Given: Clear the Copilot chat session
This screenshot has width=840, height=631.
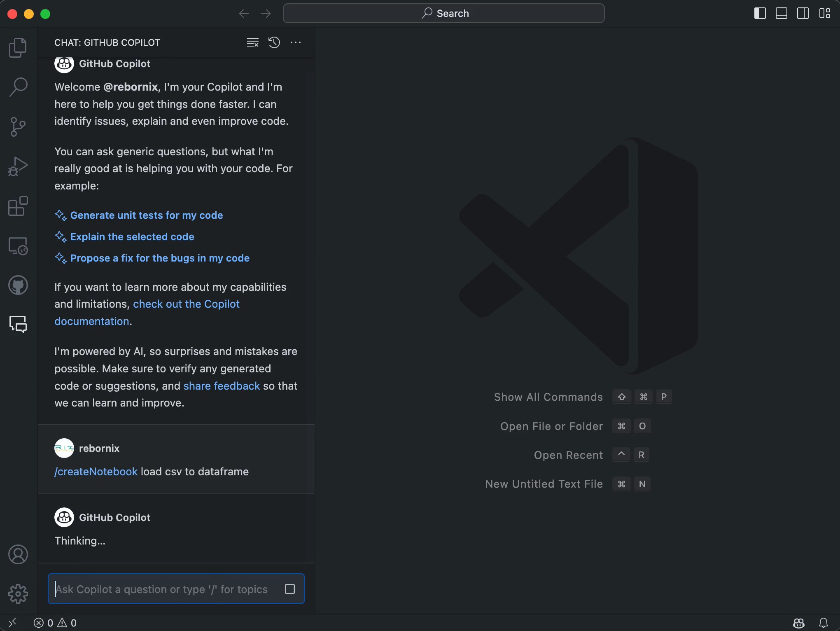Looking at the screenshot, I should click(252, 42).
